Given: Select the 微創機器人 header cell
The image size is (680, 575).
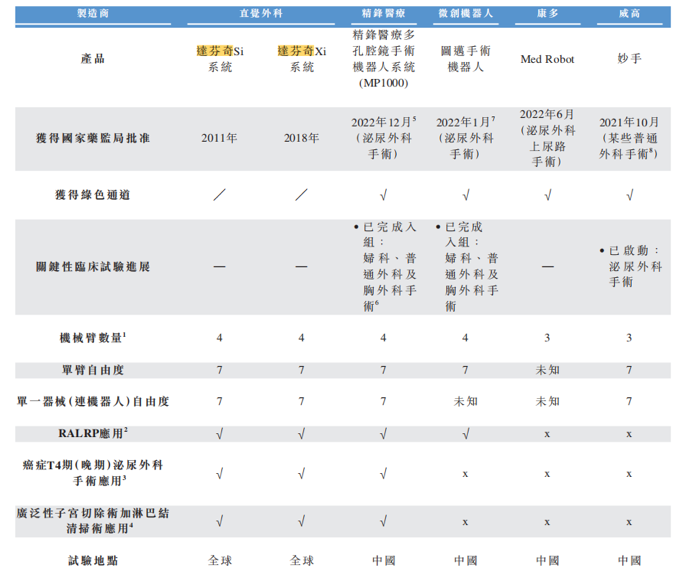Looking at the screenshot, I should point(465,13).
